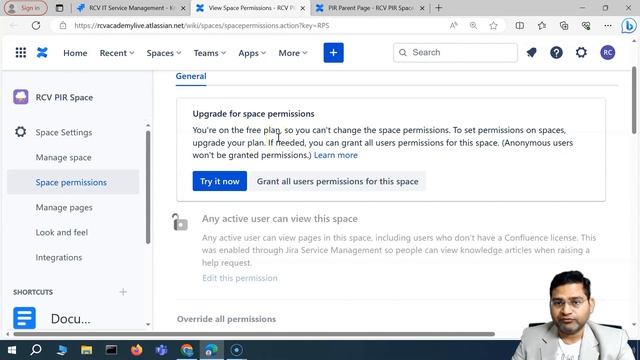Click the Try it now button

click(220, 181)
